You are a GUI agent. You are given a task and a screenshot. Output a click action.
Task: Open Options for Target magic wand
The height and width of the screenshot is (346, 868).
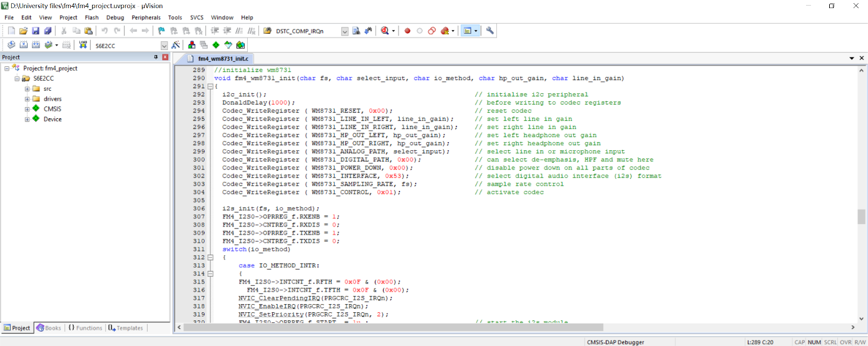click(x=176, y=45)
